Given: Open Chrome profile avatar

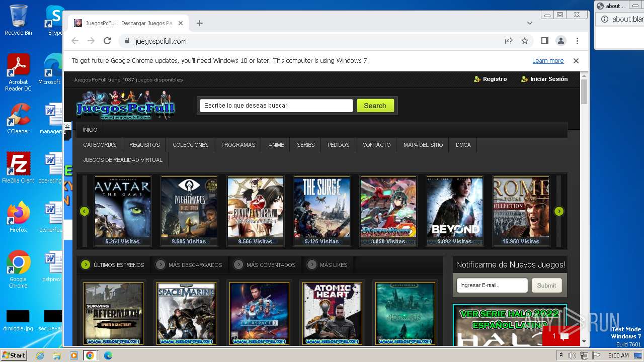Looking at the screenshot, I should (x=561, y=41).
